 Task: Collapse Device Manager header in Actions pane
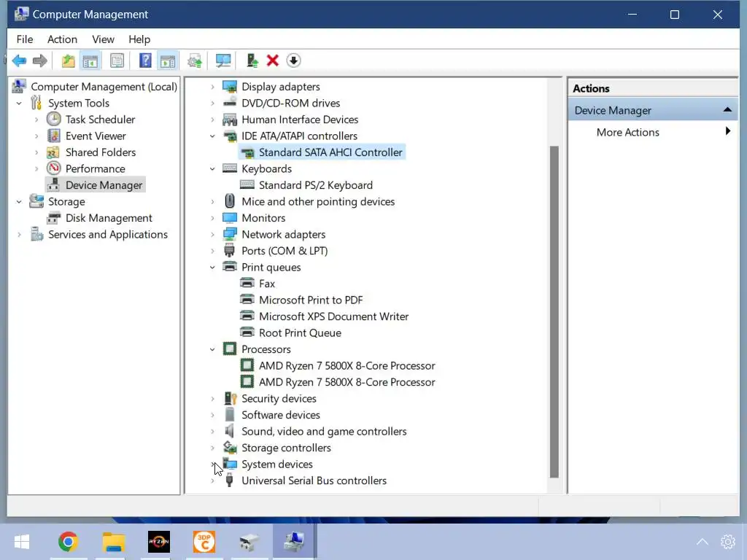point(727,110)
